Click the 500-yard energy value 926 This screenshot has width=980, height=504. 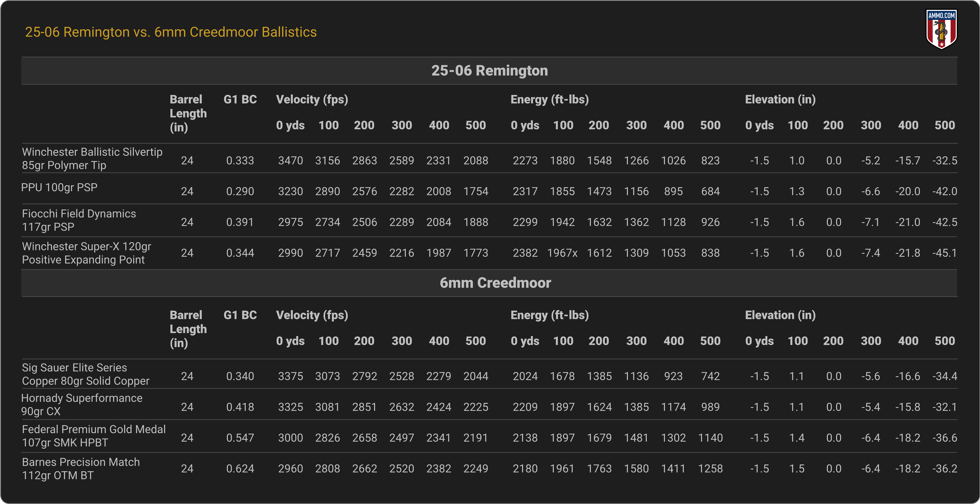coord(711,222)
